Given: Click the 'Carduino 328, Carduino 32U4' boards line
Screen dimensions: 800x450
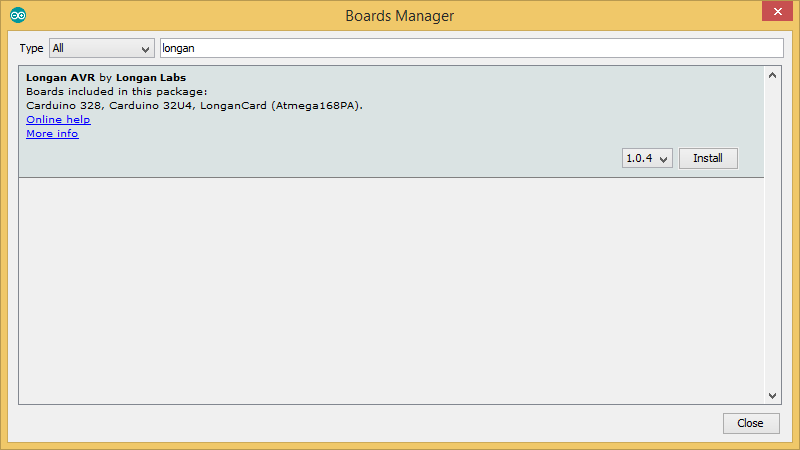Looking at the screenshot, I should click(194, 106).
